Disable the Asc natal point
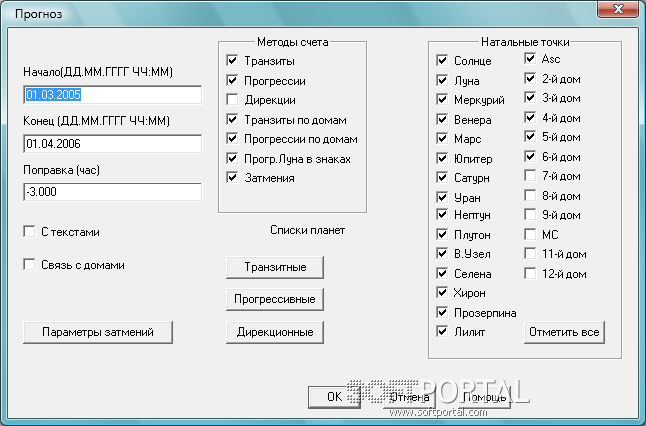The image size is (646, 426). (532, 59)
